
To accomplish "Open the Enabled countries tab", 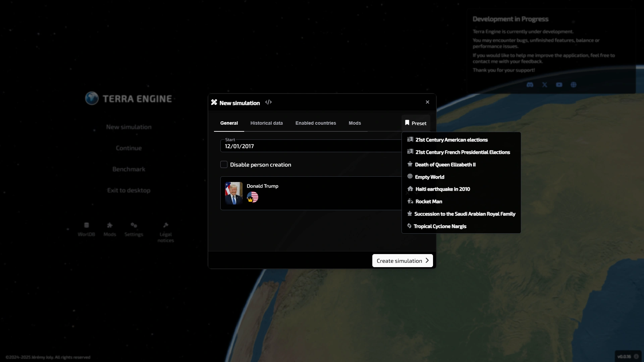I will tap(316, 123).
